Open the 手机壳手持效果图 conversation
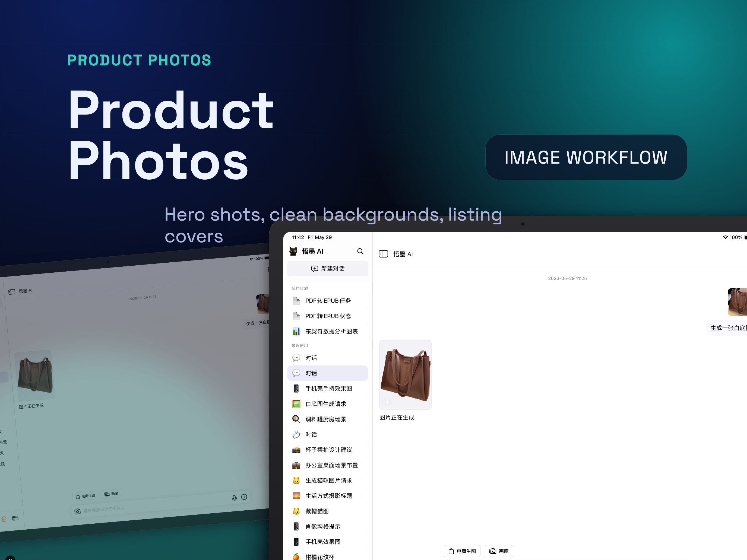 (328, 389)
